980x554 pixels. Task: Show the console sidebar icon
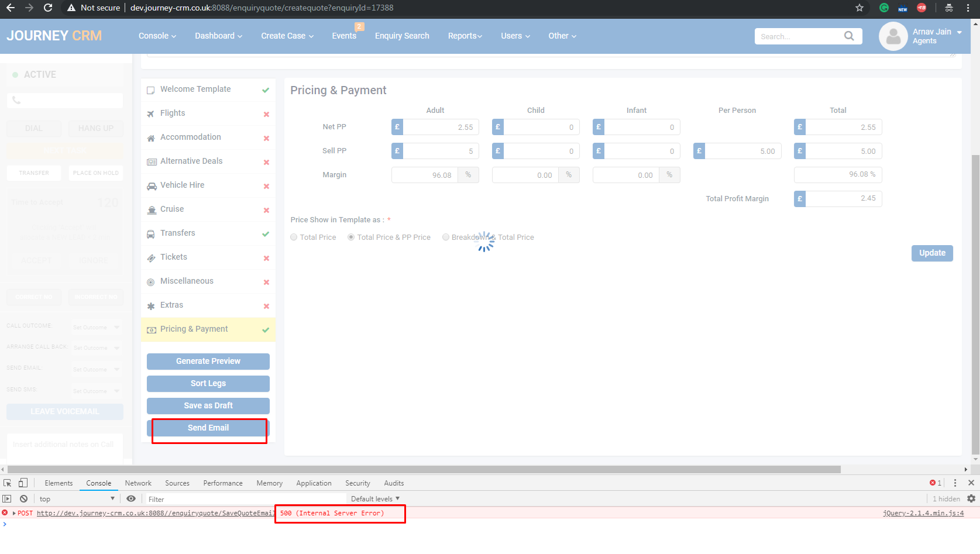tap(7, 499)
